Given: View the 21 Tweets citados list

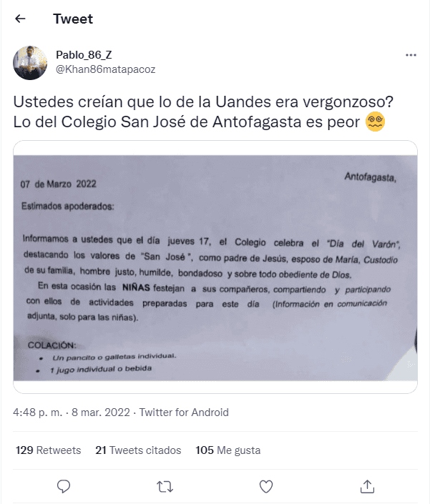Looking at the screenshot, I should point(138,450).
